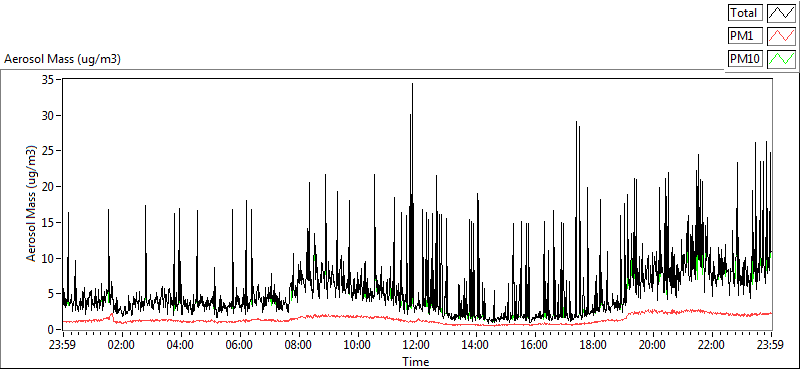The image size is (800, 369).
Task: Click the PM10 green plot line icon
Action: [x=782, y=59]
